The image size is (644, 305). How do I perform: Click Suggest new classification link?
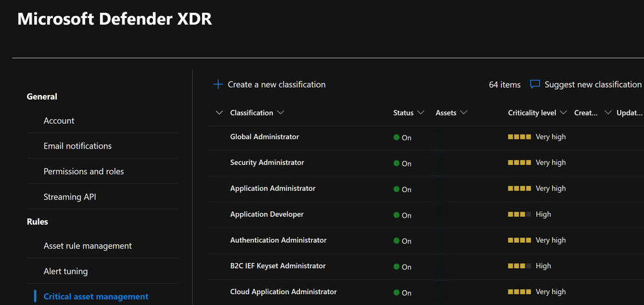[x=593, y=84]
